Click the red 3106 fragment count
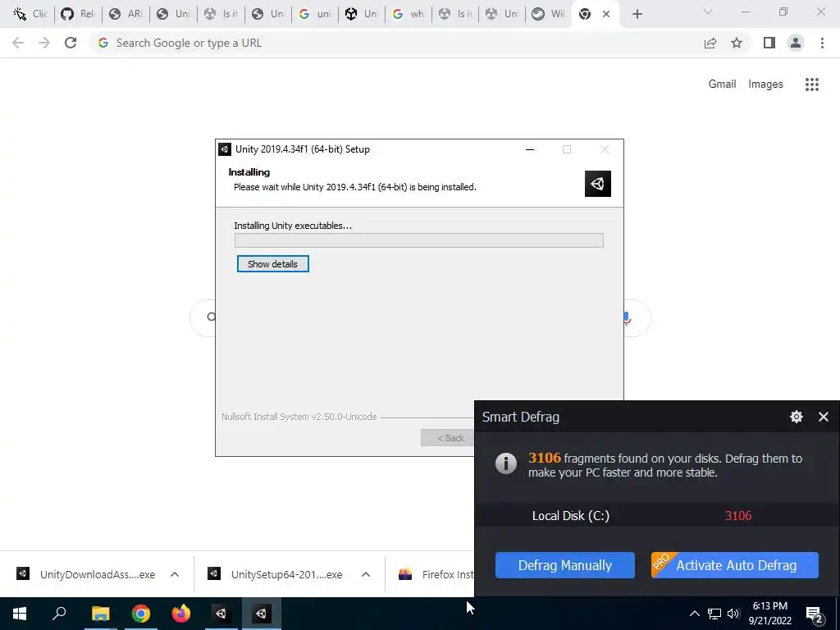The height and width of the screenshot is (630, 840). pos(737,516)
